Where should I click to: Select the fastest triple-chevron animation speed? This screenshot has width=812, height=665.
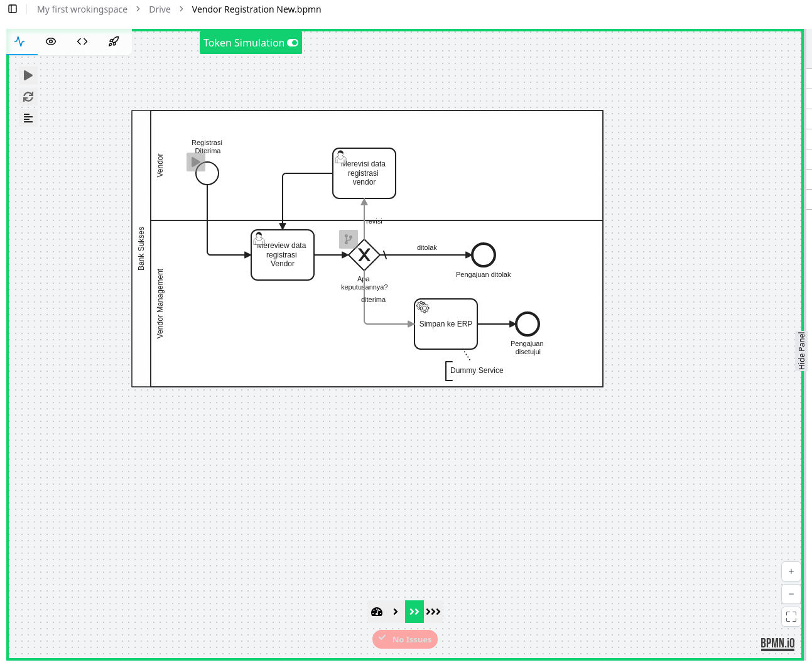(x=433, y=612)
